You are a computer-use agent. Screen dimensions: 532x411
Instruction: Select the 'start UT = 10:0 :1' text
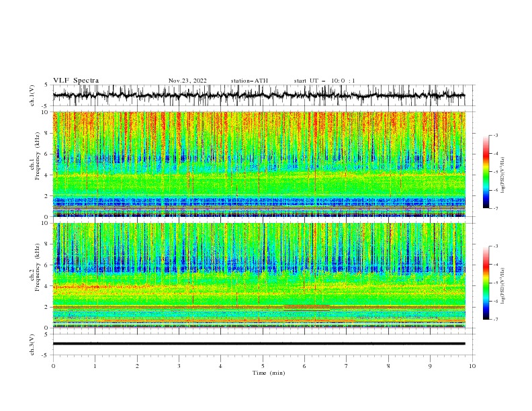324,81
